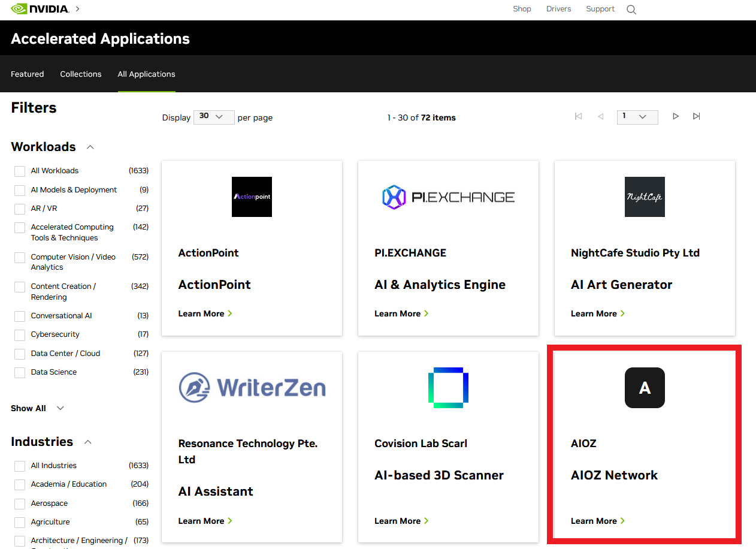Enable the AR / VR filter

[20, 209]
